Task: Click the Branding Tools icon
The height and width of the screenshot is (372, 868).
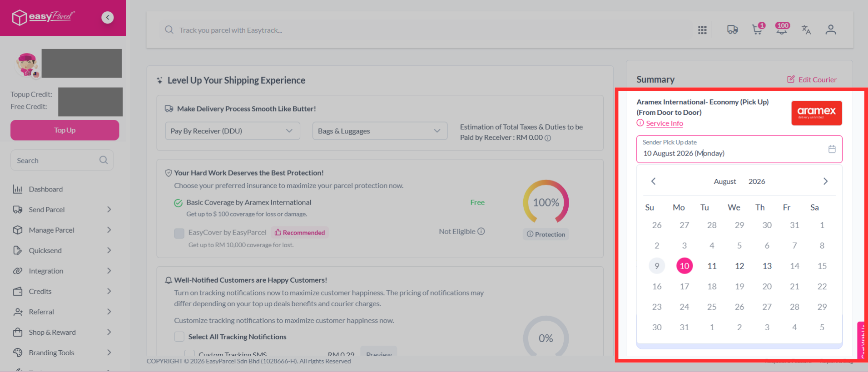Action: 18,352
